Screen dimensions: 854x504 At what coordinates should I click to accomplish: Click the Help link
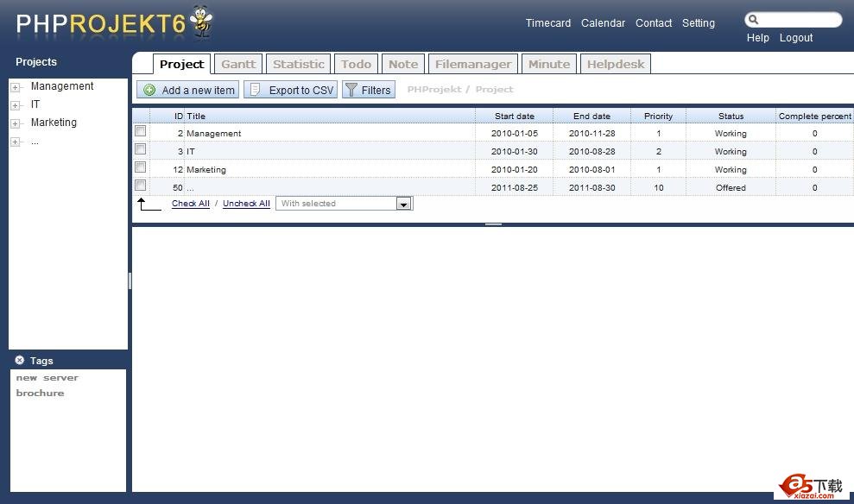click(x=757, y=38)
